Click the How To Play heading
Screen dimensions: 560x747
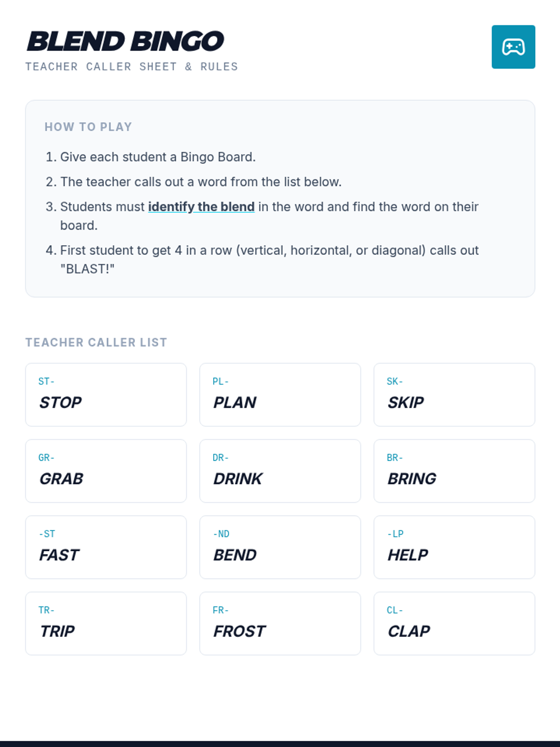(x=88, y=127)
